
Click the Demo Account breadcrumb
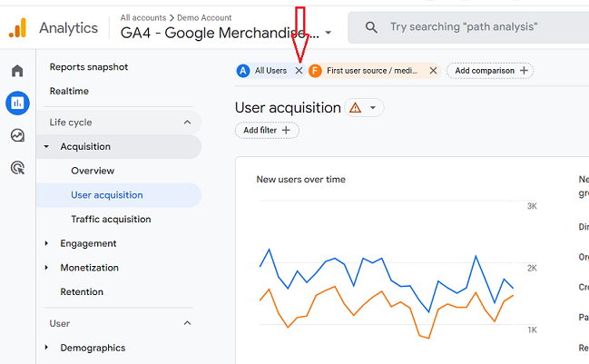point(204,17)
